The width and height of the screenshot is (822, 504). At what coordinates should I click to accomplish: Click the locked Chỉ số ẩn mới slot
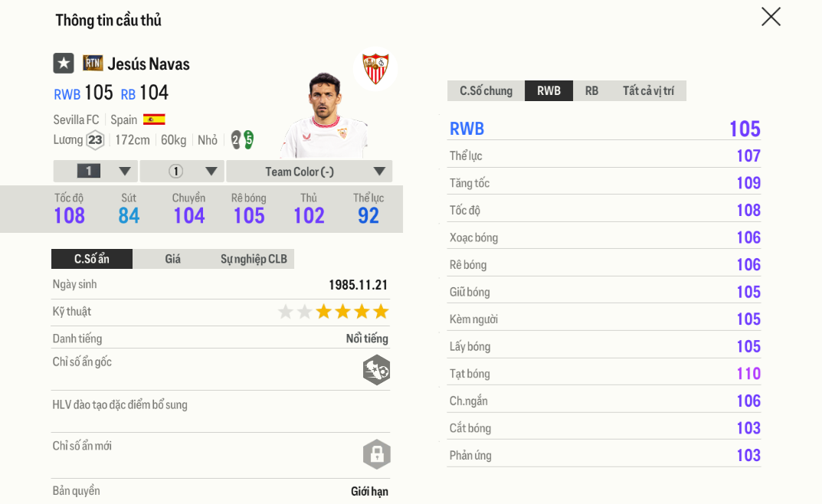click(376, 454)
